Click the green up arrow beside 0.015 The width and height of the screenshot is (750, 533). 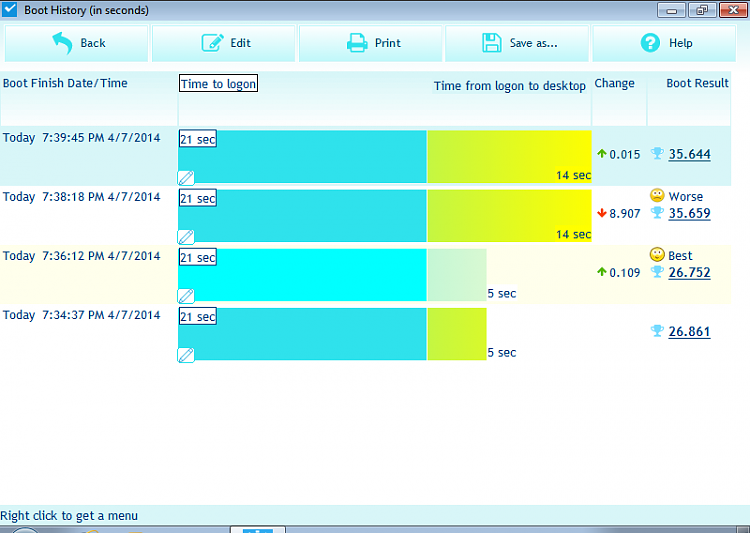coord(602,154)
